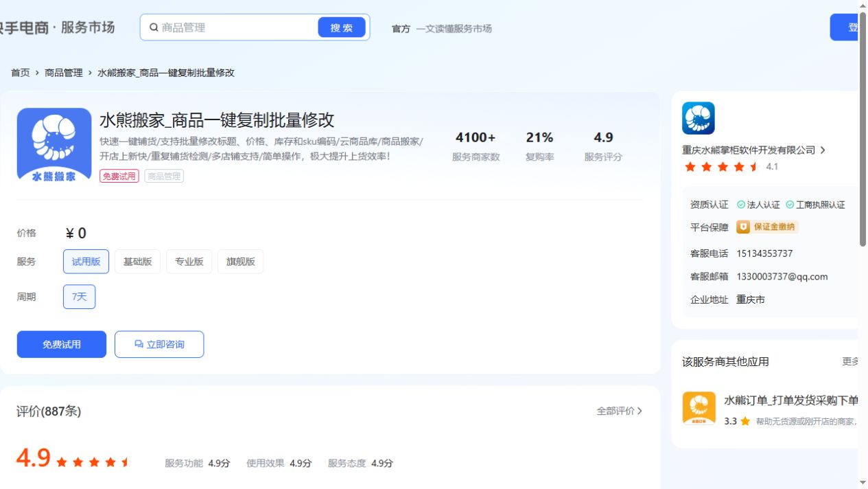The image size is (868, 489).
Task: Click the partially visible login button top right
Action: [844, 27]
